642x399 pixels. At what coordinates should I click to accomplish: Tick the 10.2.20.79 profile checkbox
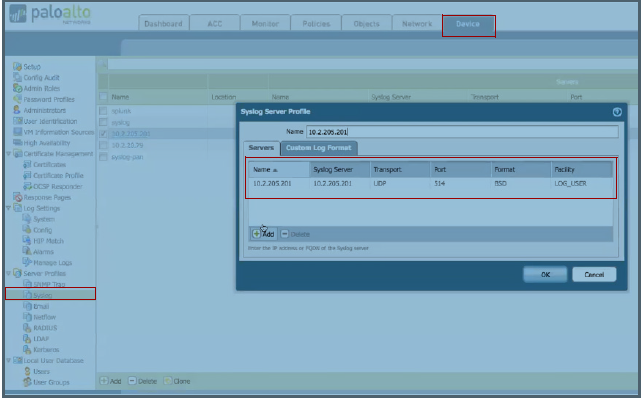pos(103,145)
